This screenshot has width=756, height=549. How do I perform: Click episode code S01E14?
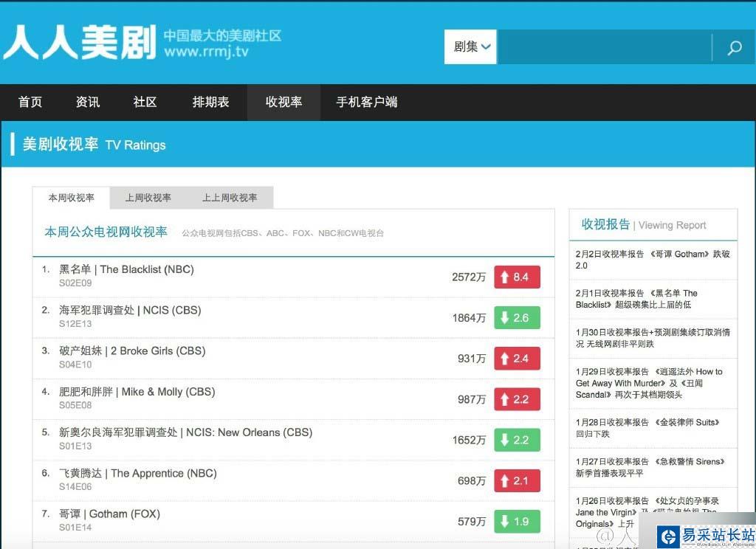point(75,528)
